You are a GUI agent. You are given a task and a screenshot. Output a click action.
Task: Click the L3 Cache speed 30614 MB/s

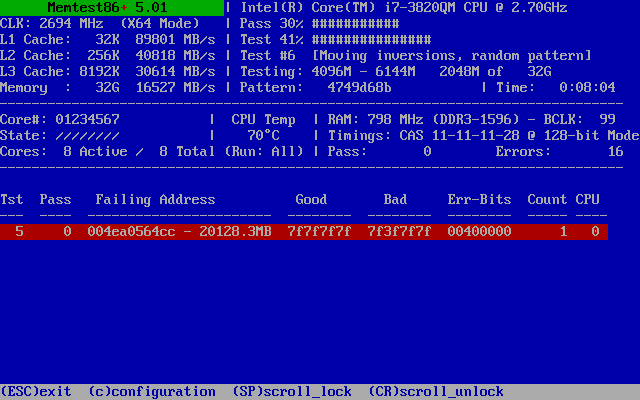(175, 71)
